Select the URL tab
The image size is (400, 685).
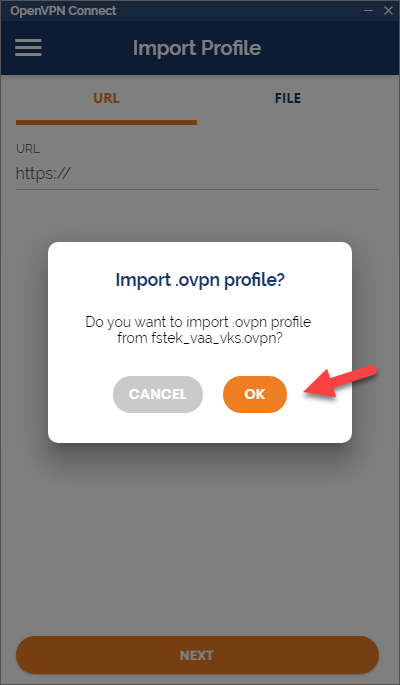[x=106, y=98]
